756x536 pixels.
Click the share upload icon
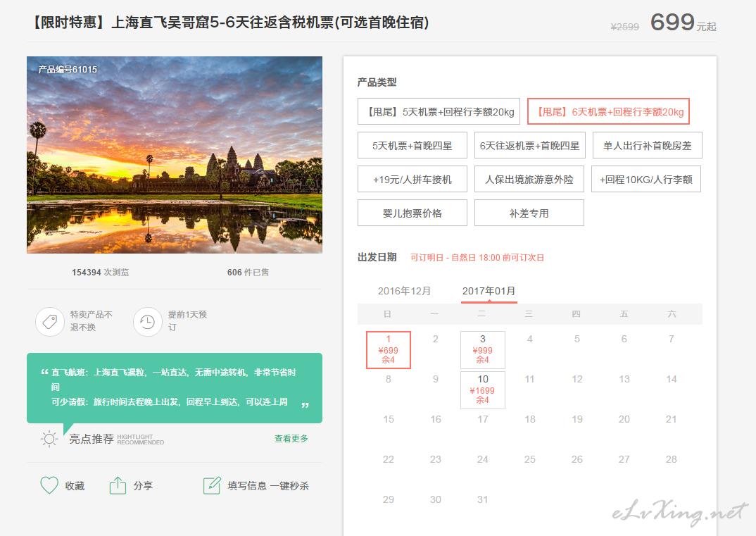(x=118, y=485)
